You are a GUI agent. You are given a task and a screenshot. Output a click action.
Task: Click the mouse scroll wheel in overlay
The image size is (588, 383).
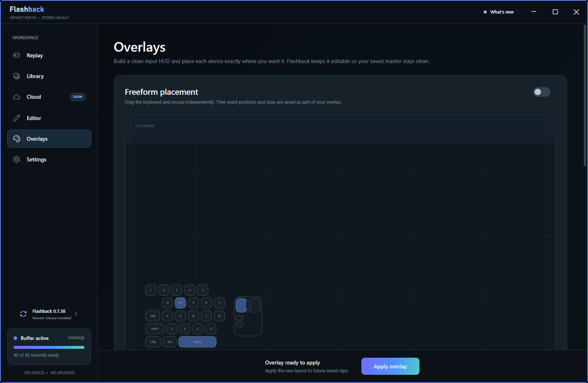[x=248, y=305]
